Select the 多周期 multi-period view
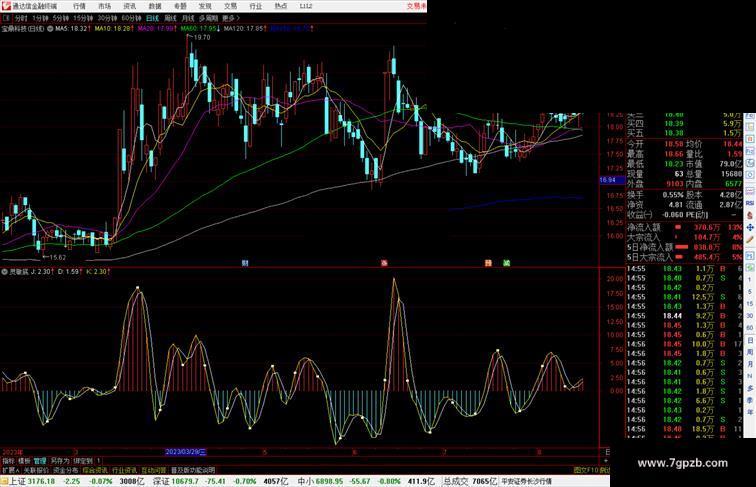Viewport: 756px width, 487px height. point(208,18)
